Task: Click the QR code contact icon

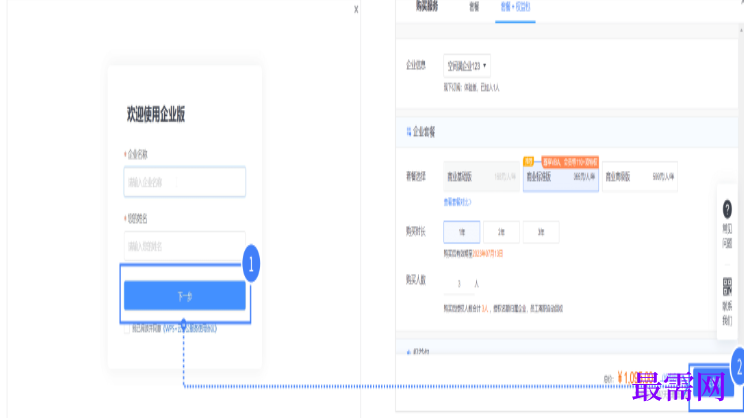Action: point(727,287)
